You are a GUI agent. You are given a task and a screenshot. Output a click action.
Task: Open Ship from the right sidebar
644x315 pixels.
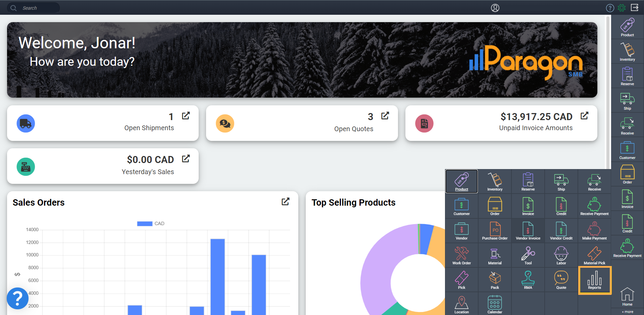627,101
